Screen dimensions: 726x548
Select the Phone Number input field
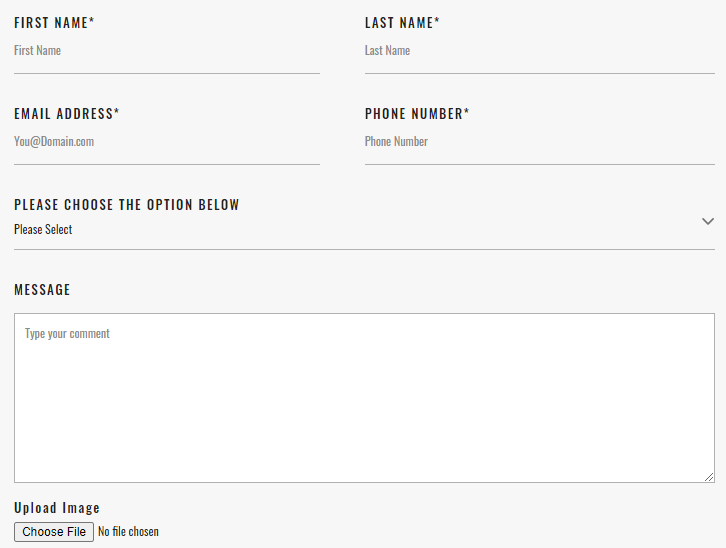(x=539, y=142)
